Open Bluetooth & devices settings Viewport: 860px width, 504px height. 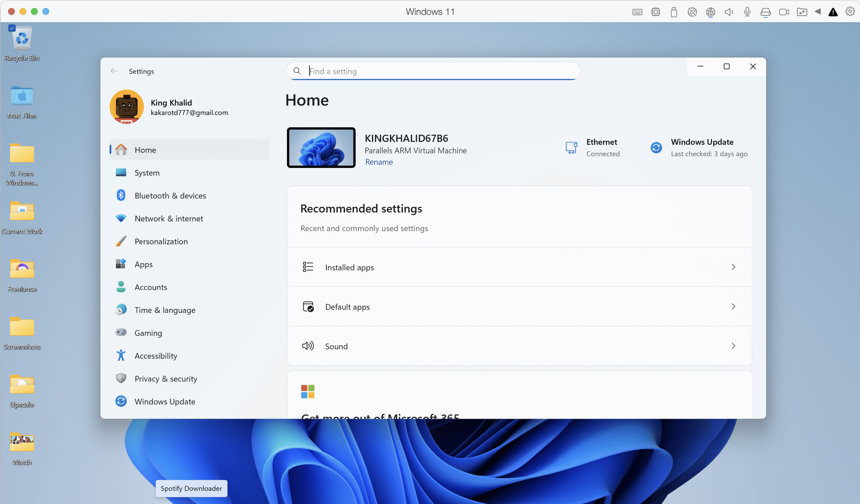[189, 195]
